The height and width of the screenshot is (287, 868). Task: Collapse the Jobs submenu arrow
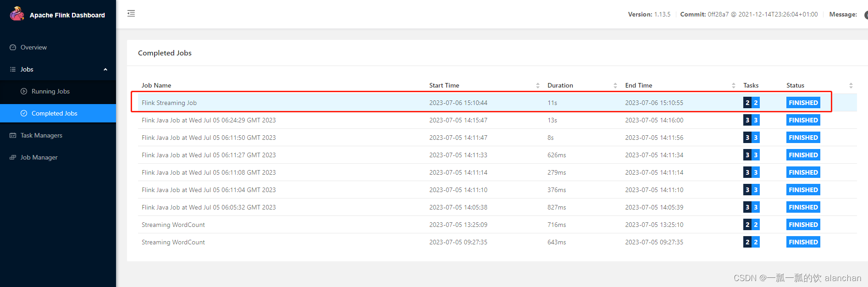pyautogui.click(x=105, y=69)
